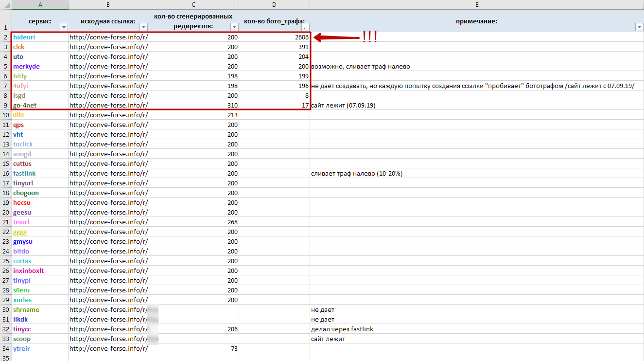Open sorted filter dropdown for бото_трафа column
The image size is (644, 361).
point(305,27)
